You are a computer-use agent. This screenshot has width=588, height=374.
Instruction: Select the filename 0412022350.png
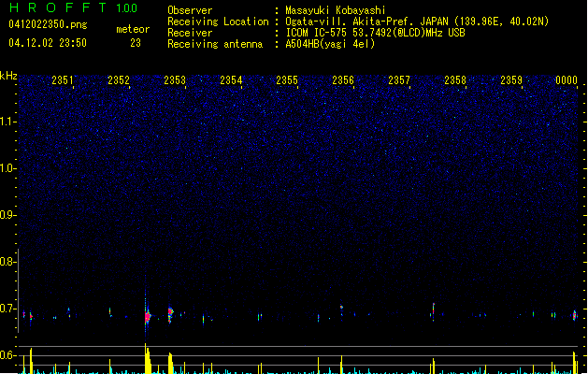(48, 24)
